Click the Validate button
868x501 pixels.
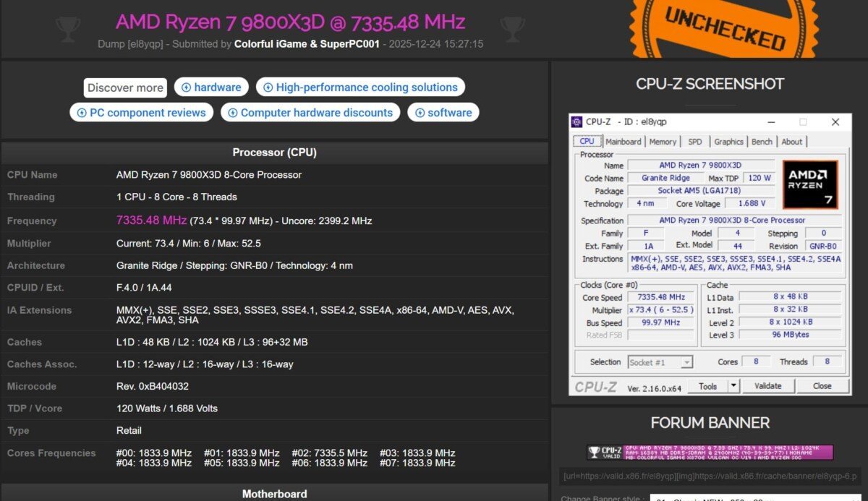[767, 385]
